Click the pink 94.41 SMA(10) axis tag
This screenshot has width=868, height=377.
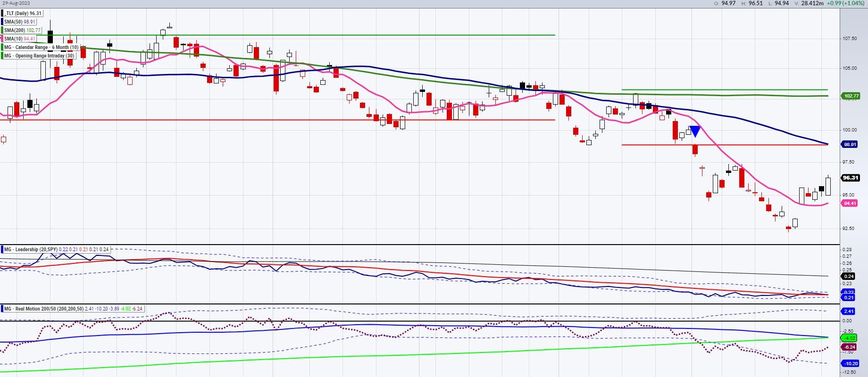point(850,203)
